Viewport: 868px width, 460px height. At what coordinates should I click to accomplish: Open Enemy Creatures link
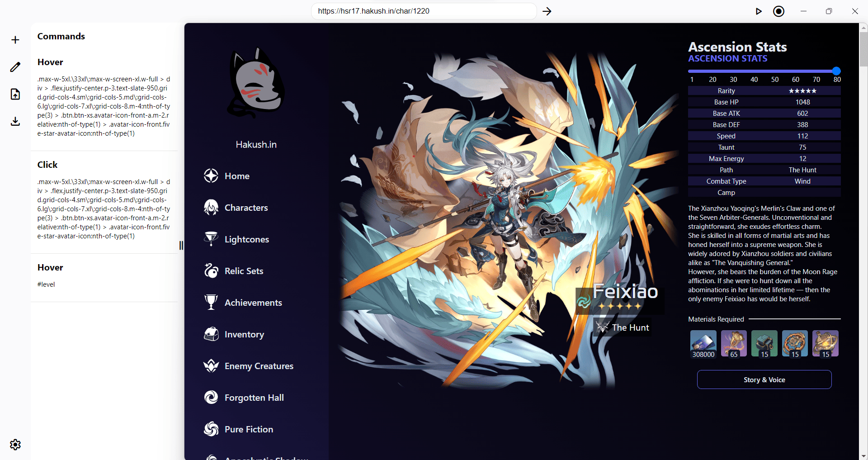coord(259,366)
